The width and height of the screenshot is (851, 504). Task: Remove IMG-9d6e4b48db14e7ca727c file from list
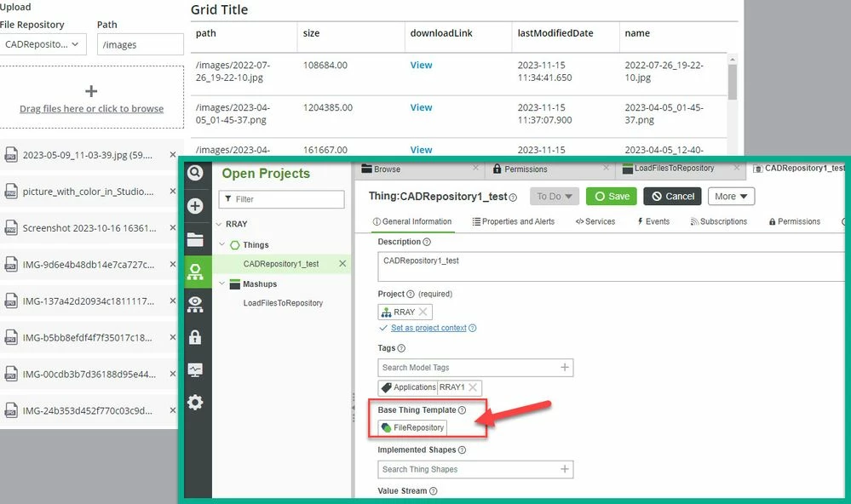tap(173, 264)
